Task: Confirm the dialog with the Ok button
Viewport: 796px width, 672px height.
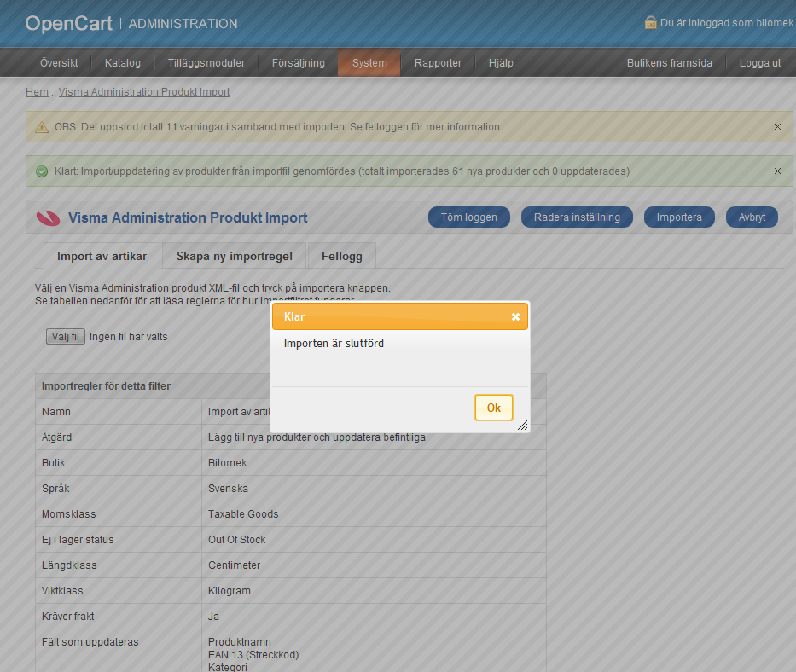Action: 494,408
